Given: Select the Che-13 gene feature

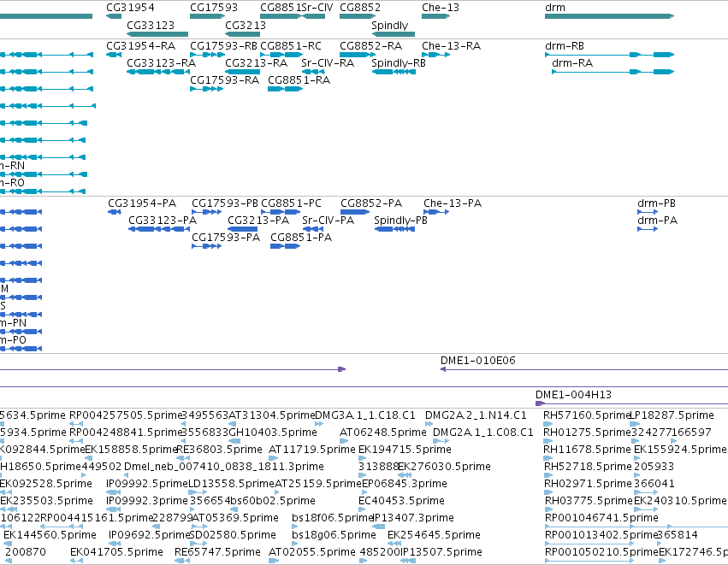Looking at the screenshot, I should tap(436, 16).
